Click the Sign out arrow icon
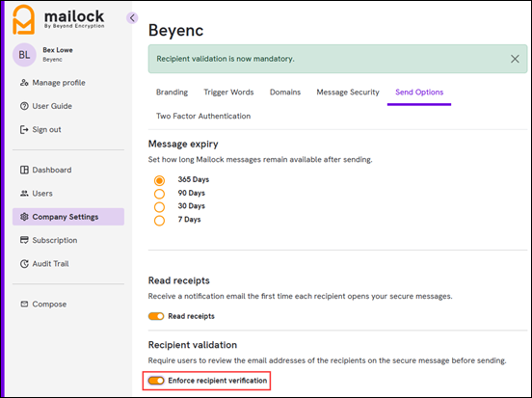Screen dimensions: 532x398 24,129
